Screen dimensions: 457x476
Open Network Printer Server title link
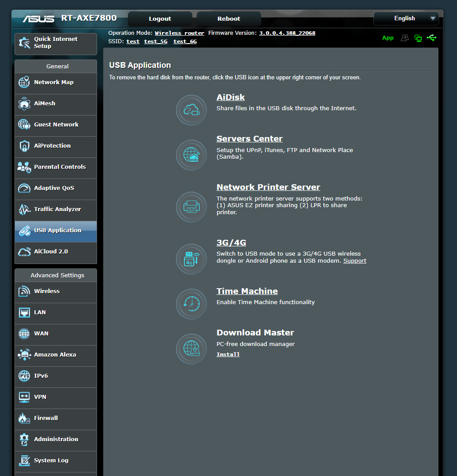(268, 187)
